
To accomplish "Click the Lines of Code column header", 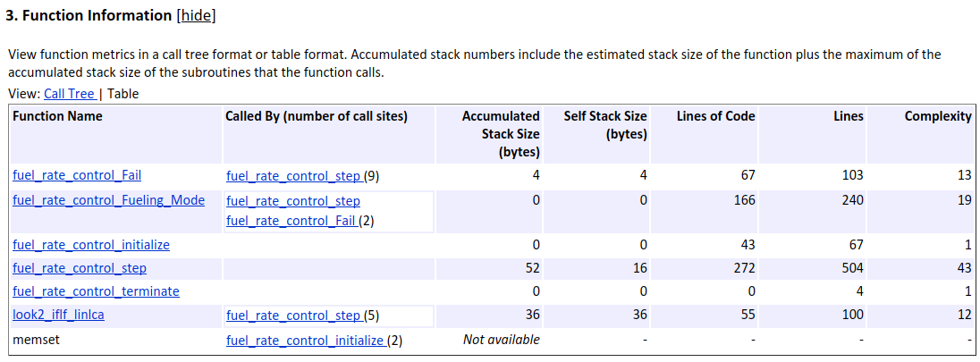I will pyautogui.click(x=715, y=116).
